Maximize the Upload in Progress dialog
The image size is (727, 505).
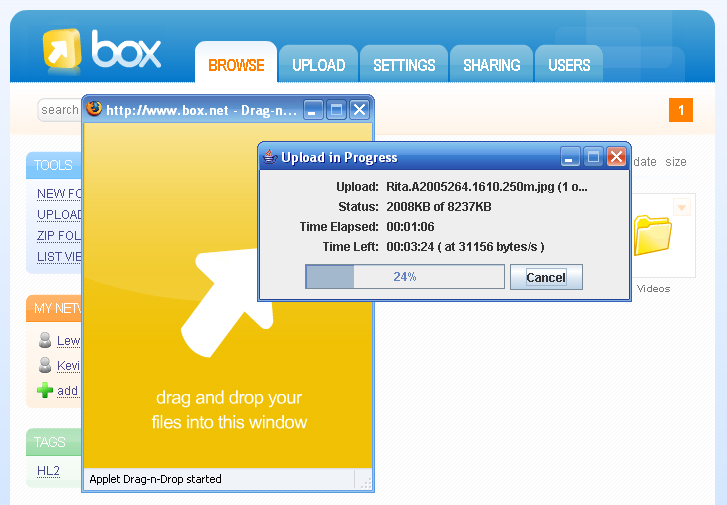[593, 157]
